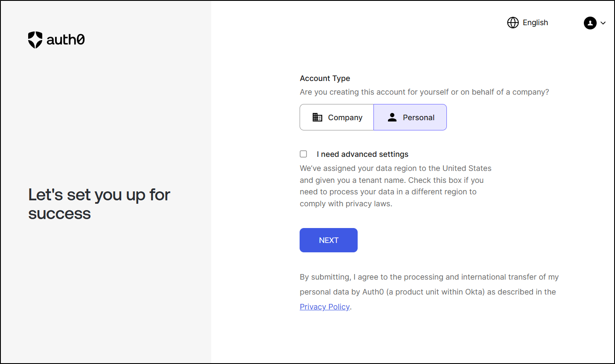615x364 pixels.
Task: Select the Company account type
Action: [x=337, y=117]
